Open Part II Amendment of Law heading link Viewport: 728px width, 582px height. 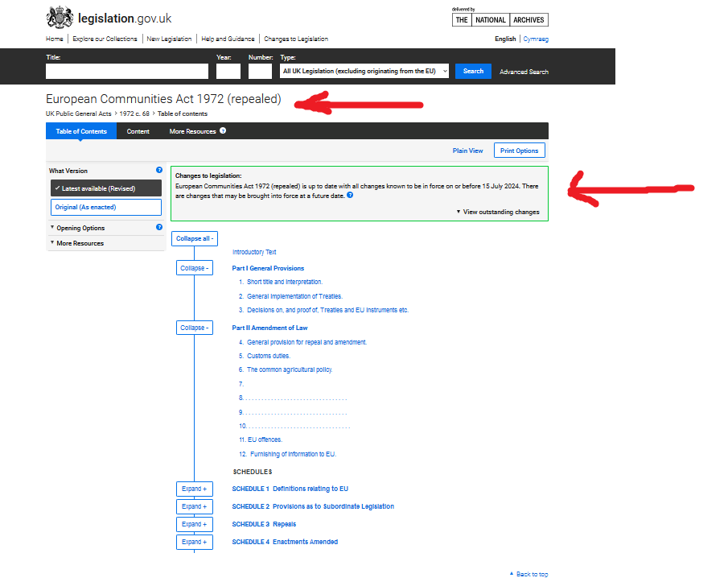coord(269,328)
